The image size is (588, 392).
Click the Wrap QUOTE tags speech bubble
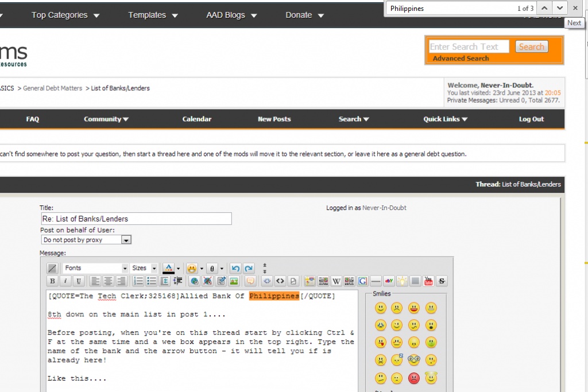tap(250, 281)
